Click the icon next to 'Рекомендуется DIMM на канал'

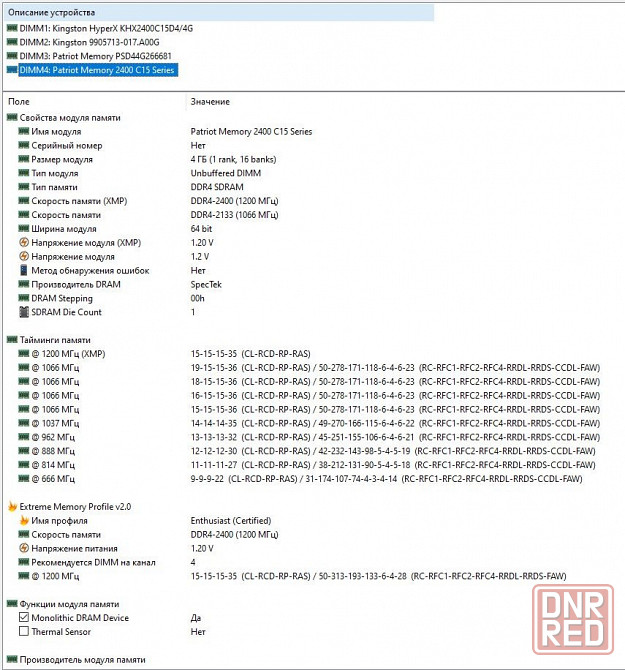(x=23, y=562)
